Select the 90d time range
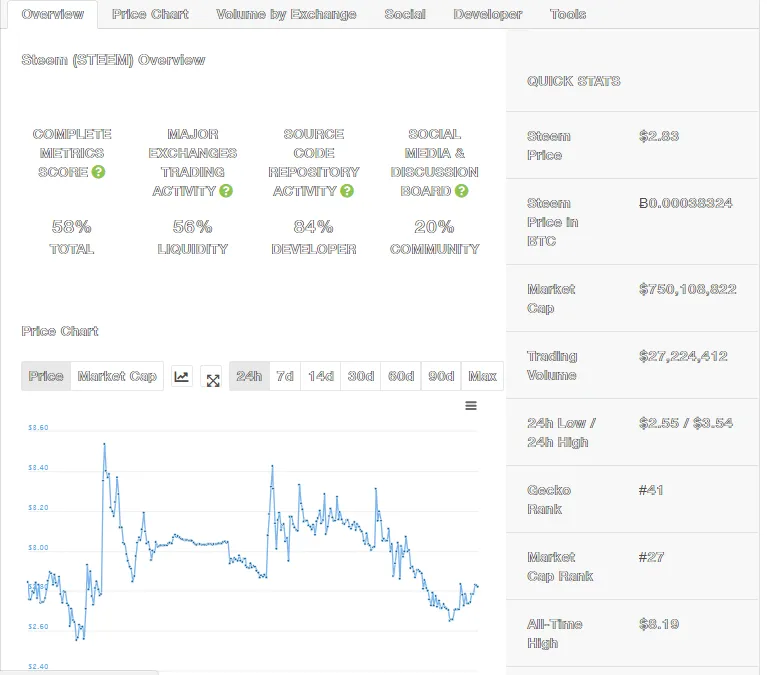Image resolution: width=767 pixels, height=675 pixels. (441, 376)
